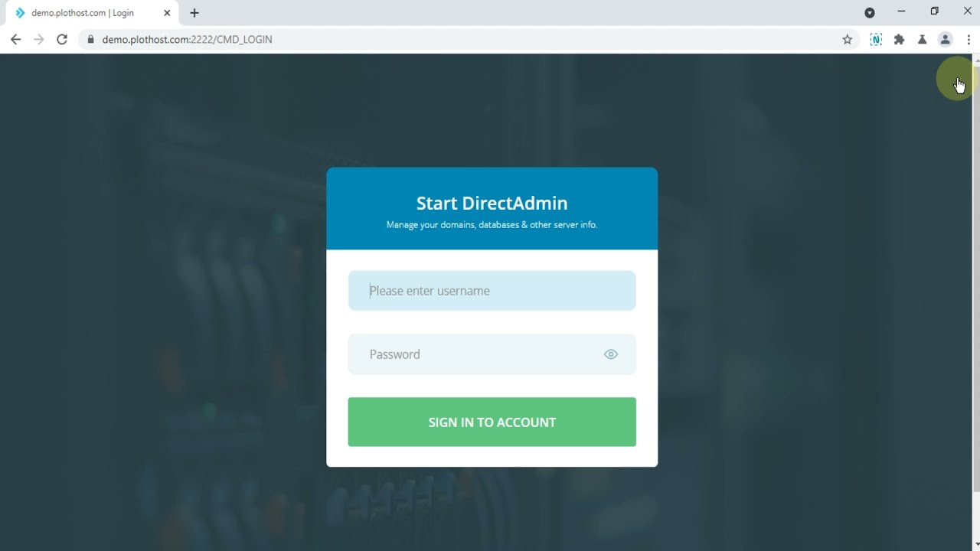Click the address bar URL

187,39
